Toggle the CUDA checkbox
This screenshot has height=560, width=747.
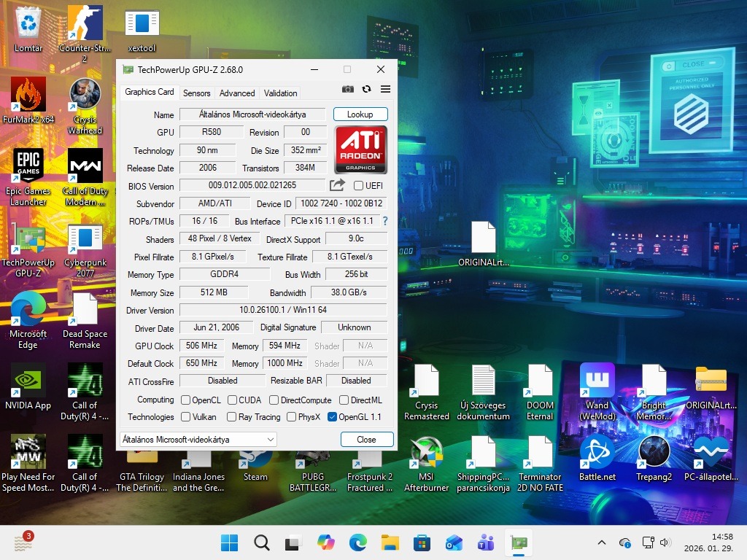pos(232,400)
